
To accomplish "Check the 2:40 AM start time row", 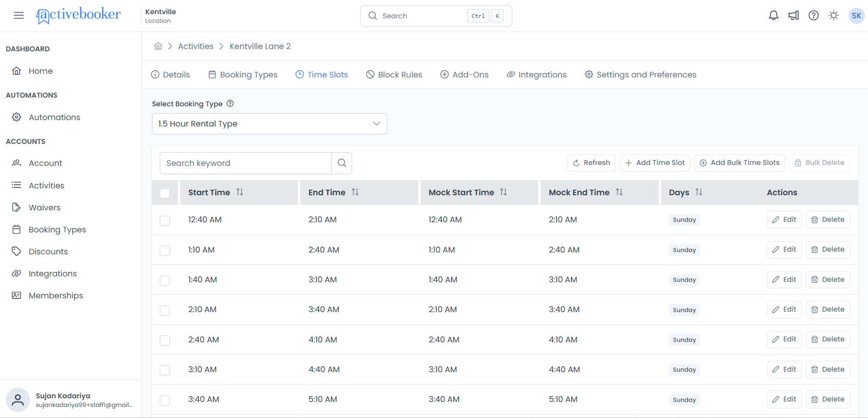I will [x=165, y=341].
